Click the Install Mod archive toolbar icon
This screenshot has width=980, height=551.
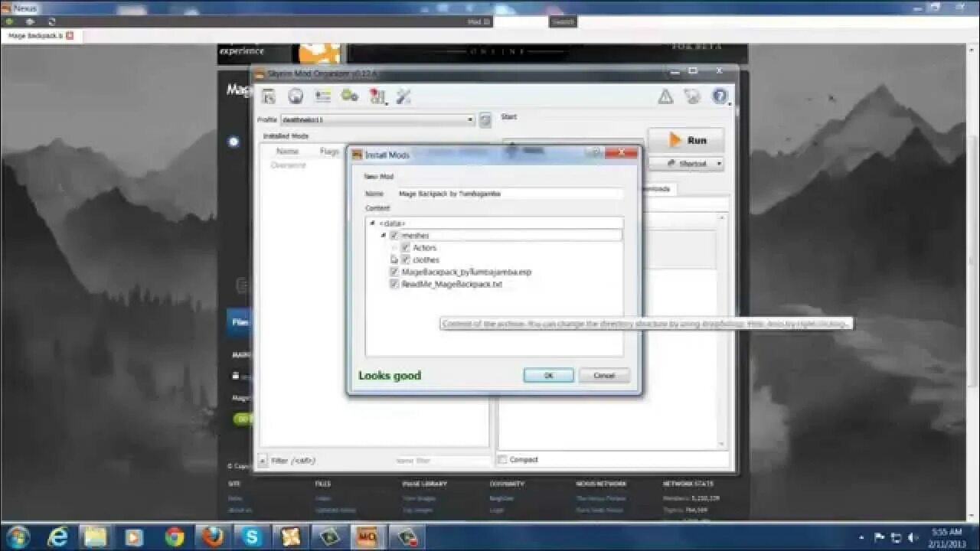268,96
